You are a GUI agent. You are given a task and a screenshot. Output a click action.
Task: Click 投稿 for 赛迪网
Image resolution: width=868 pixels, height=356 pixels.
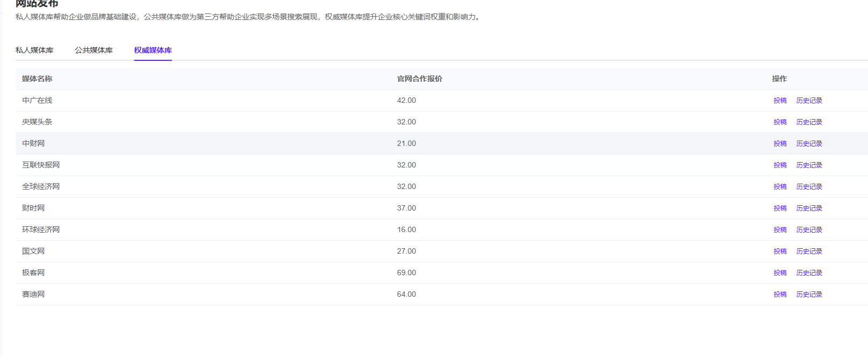click(x=780, y=295)
